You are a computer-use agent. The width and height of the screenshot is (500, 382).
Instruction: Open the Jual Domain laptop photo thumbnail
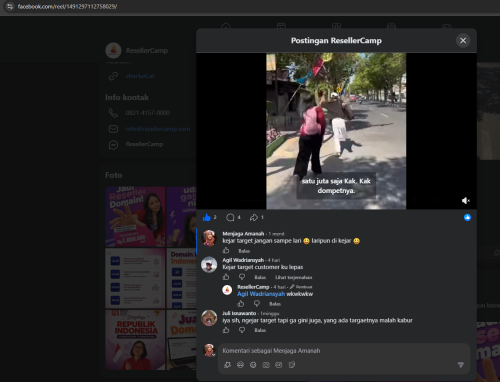click(181, 340)
